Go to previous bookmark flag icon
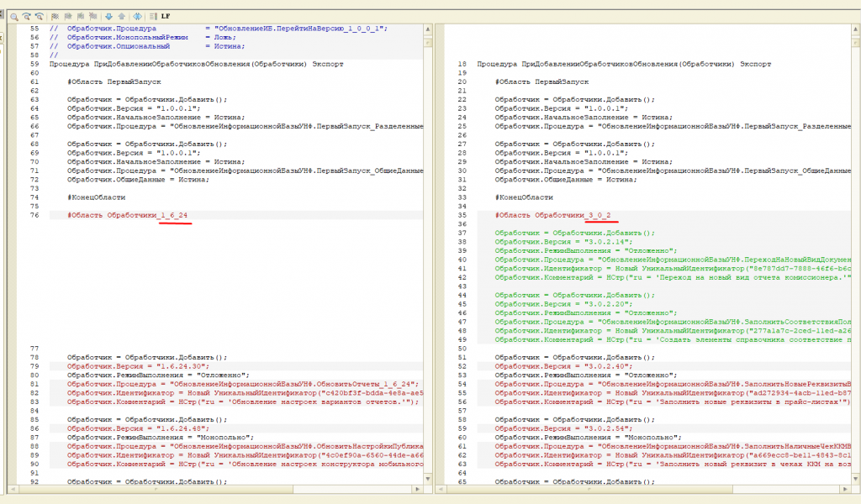This screenshot has height=504, width=861. click(81, 17)
